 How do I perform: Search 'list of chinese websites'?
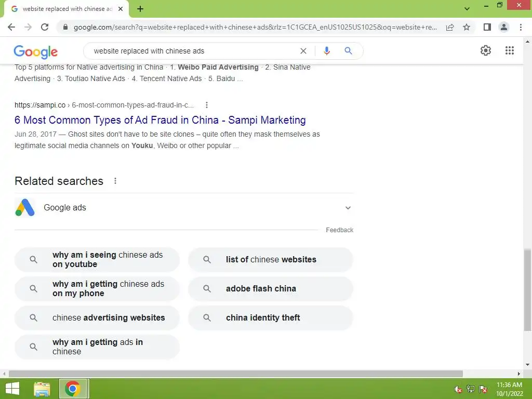[x=271, y=260]
